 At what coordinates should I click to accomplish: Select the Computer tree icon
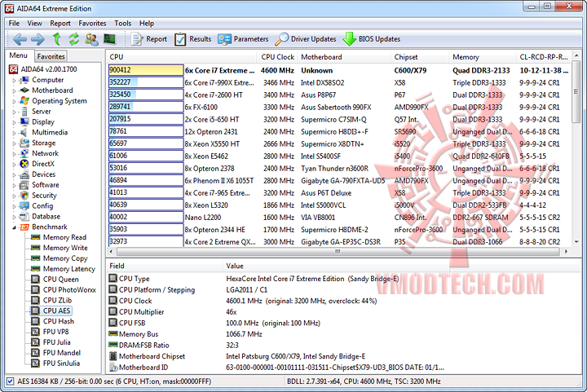coord(24,80)
